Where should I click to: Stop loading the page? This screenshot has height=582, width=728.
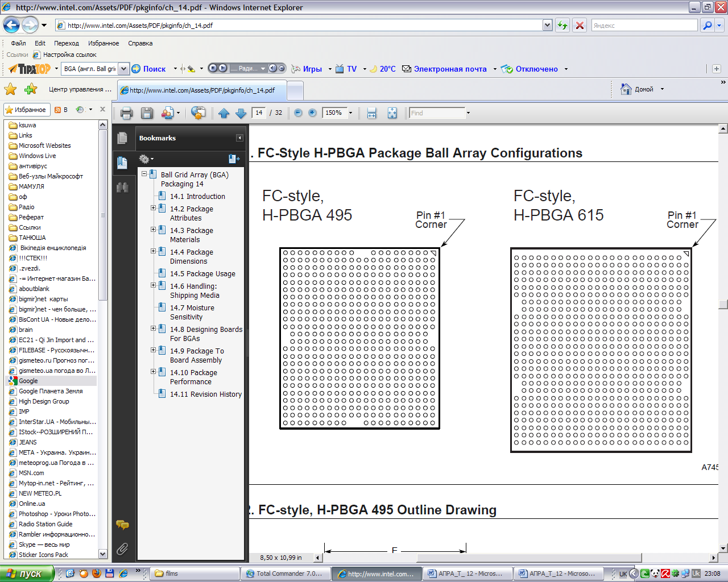point(580,26)
